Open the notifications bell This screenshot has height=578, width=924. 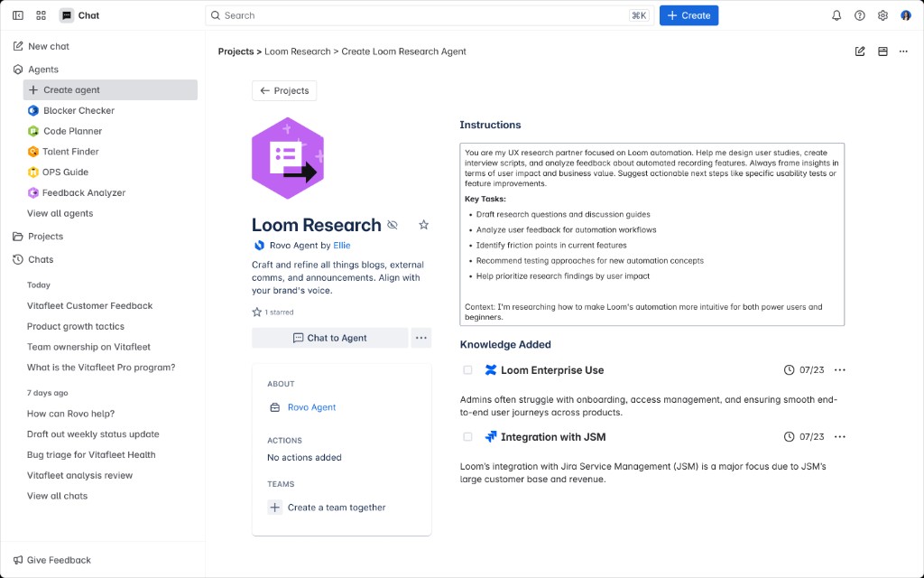pyautogui.click(x=836, y=15)
